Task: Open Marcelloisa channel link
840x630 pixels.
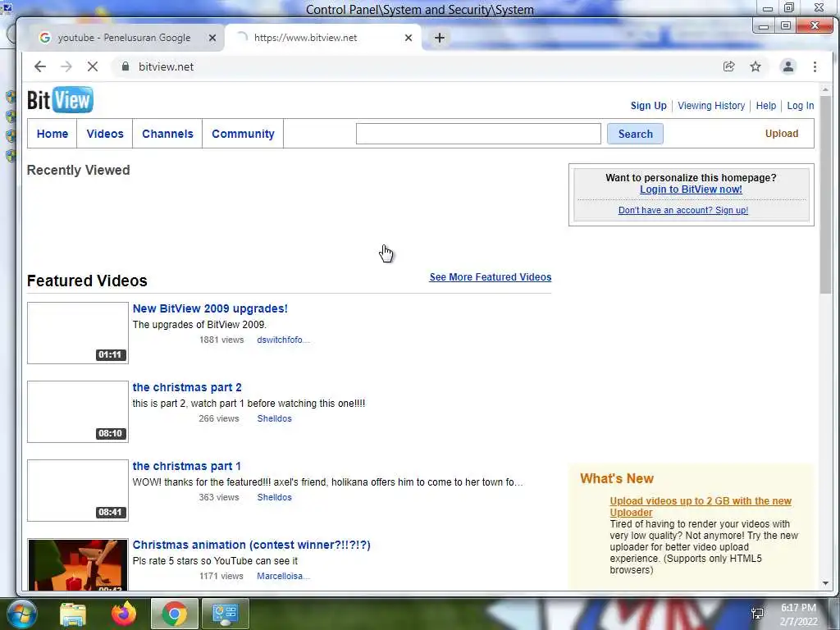Action: pos(283,576)
